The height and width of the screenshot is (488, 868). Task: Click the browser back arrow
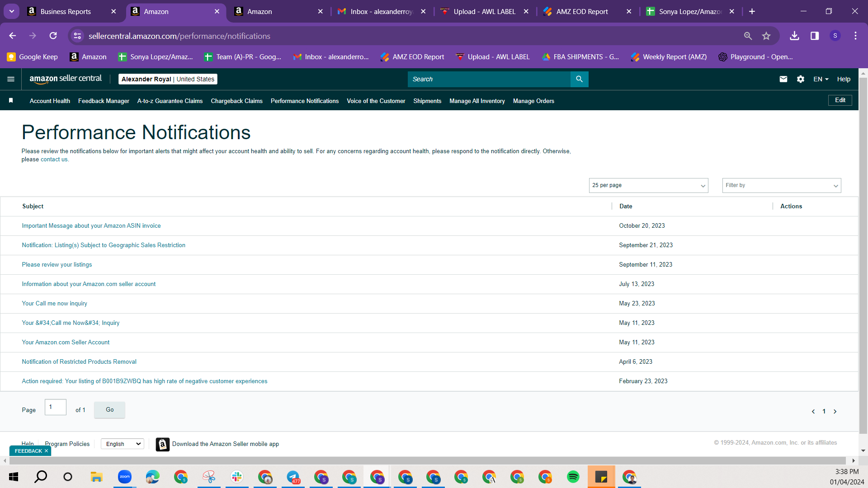[x=13, y=36]
